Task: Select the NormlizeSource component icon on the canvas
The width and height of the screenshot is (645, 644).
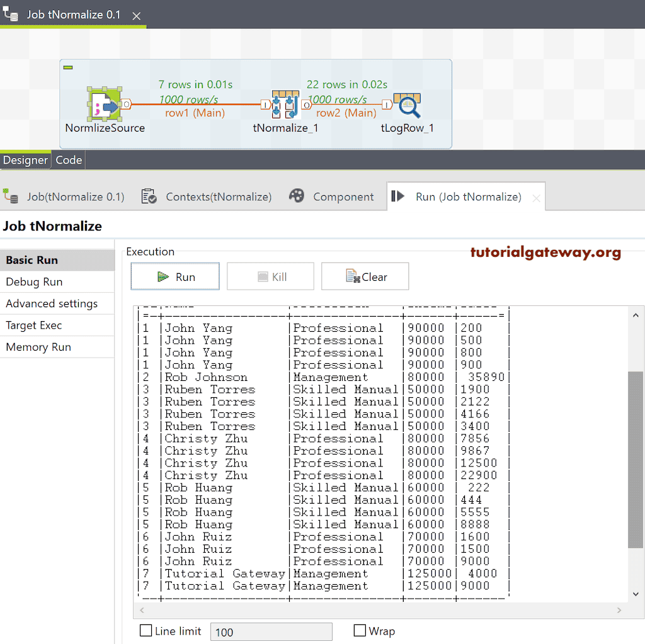Action: (105, 104)
